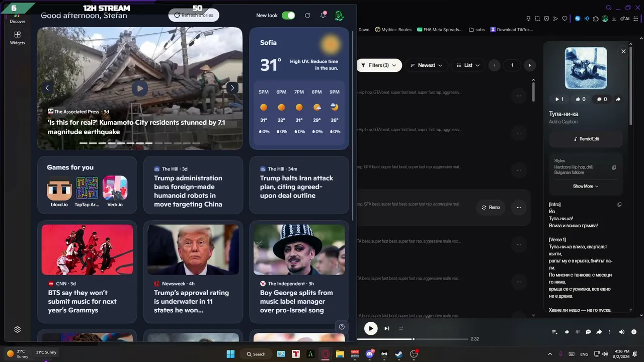This screenshot has width=644, height=362.
Task: Open the green profile avatar in widgets board
Action: [339, 15]
